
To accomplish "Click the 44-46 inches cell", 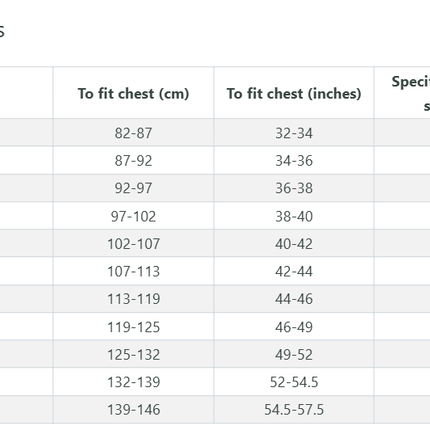I will tap(294, 299).
